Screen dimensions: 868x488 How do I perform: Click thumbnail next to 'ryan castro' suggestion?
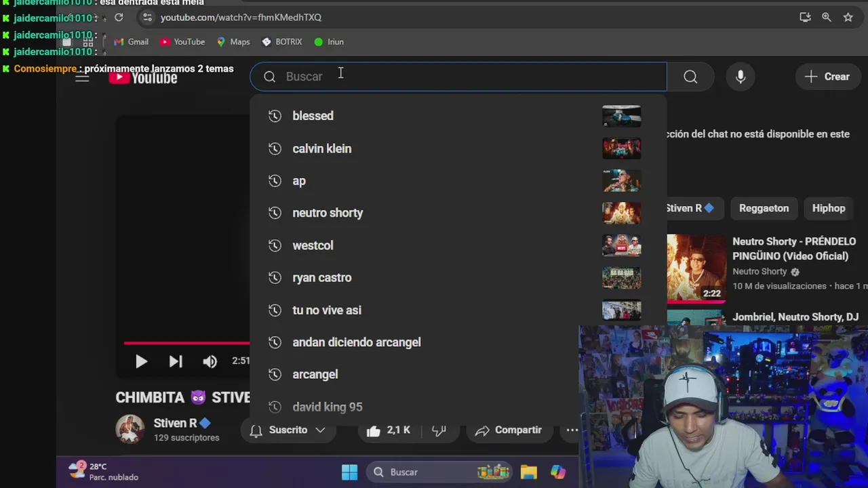click(x=621, y=278)
